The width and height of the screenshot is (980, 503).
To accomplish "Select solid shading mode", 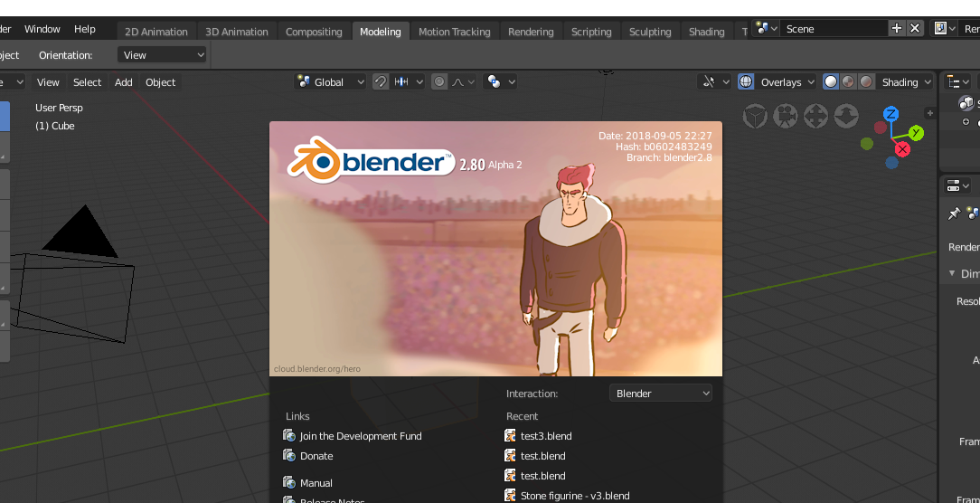I will [831, 82].
